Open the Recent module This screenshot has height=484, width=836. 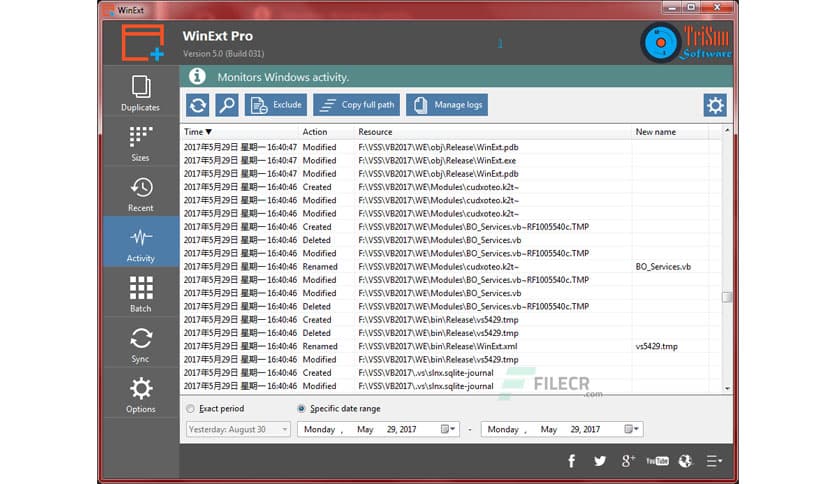coord(141,193)
